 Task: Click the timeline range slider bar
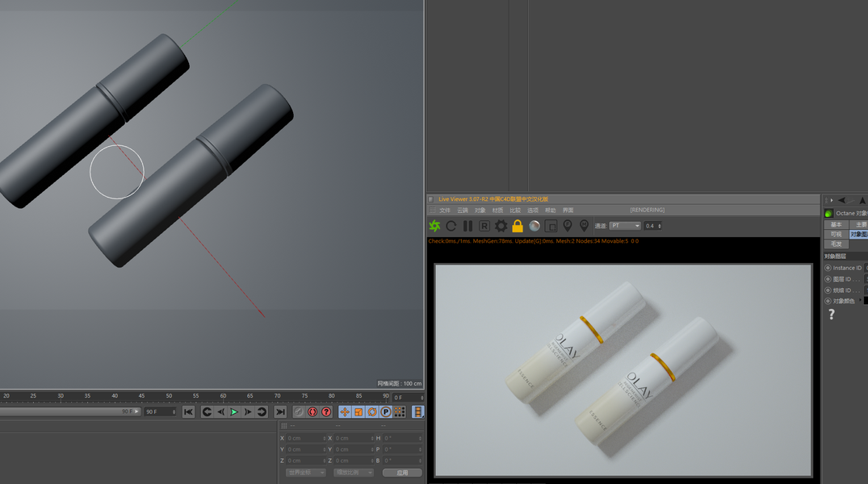(69, 411)
